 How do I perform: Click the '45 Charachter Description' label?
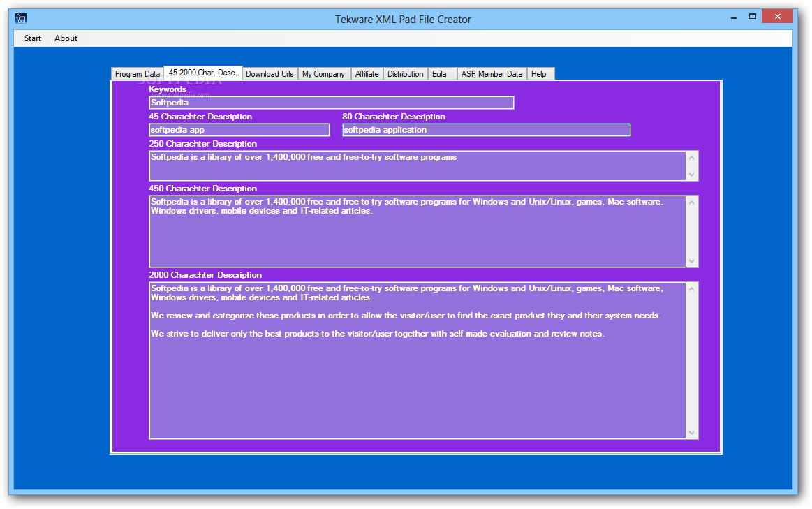tap(200, 117)
